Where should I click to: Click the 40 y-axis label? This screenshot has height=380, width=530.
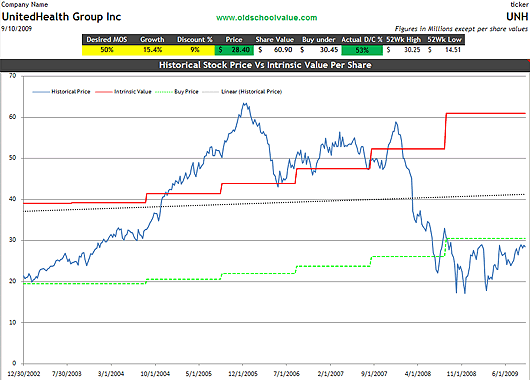(13, 199)
